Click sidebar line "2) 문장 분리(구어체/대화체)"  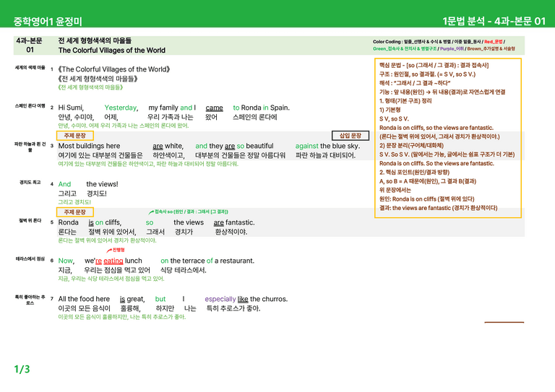tap(412, 145)
